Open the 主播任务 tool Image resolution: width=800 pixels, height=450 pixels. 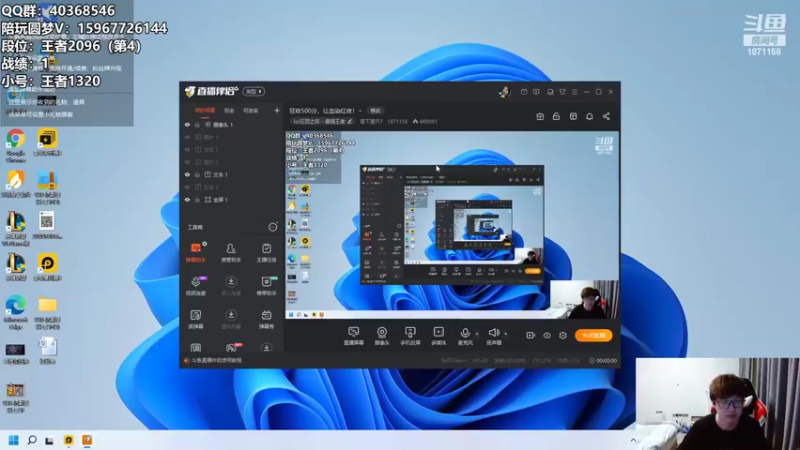[x=266, y=252]
